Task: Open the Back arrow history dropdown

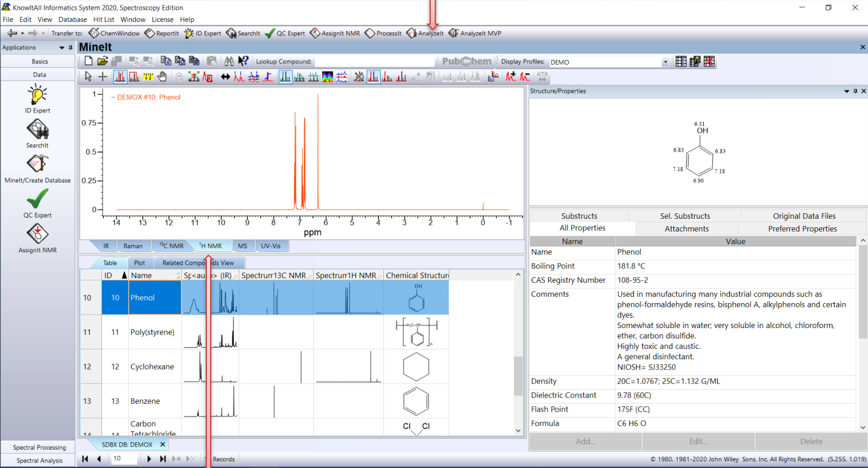Action: click(x=23, y=33)
